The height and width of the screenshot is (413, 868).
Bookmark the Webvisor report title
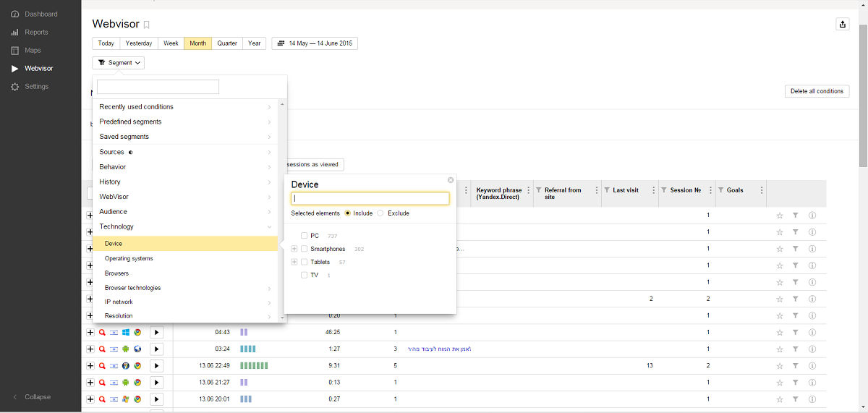[x=147, y=25]
